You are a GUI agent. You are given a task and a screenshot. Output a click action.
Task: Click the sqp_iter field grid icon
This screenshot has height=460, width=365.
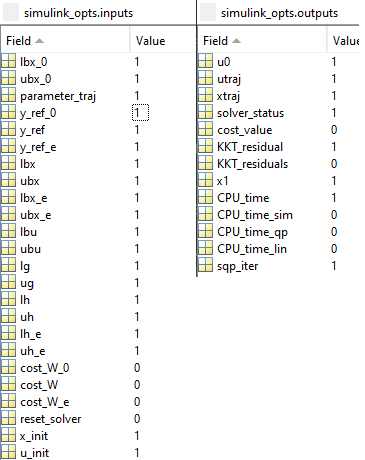tap(205, 266)
